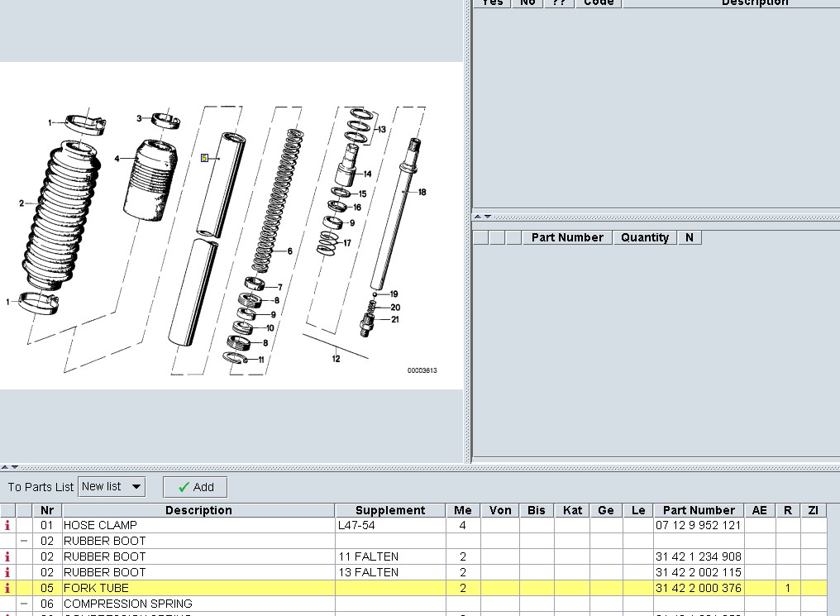Screen dimensions: 840x616
Task: Click the Quantity column header
Action: 644,237
